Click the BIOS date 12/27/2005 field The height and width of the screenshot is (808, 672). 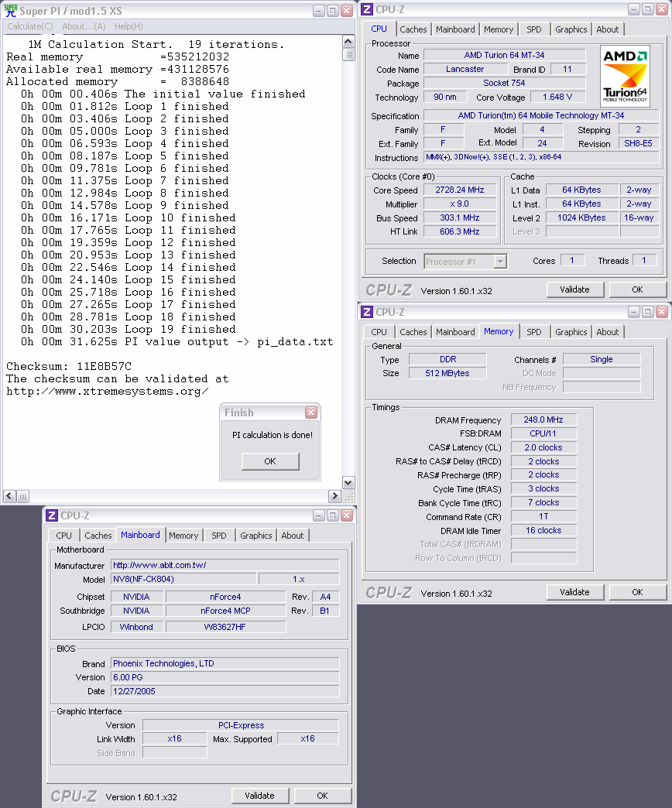click(225, 691)
